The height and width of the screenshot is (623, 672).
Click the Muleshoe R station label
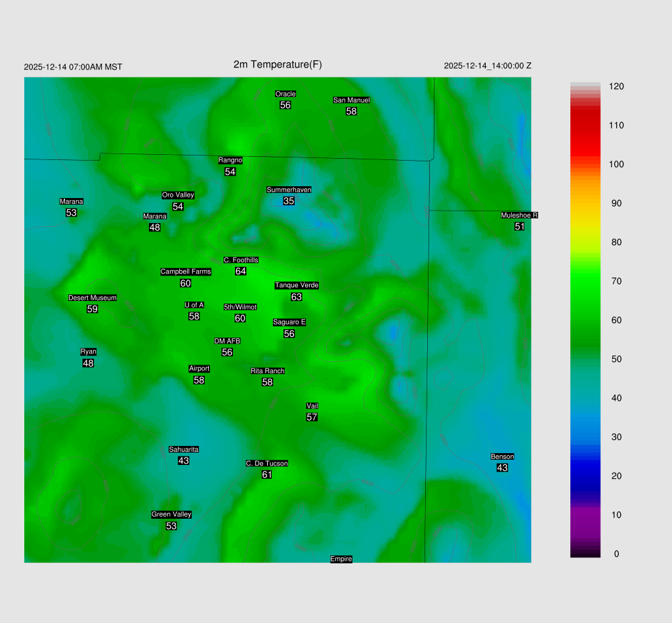coord(519,215)
